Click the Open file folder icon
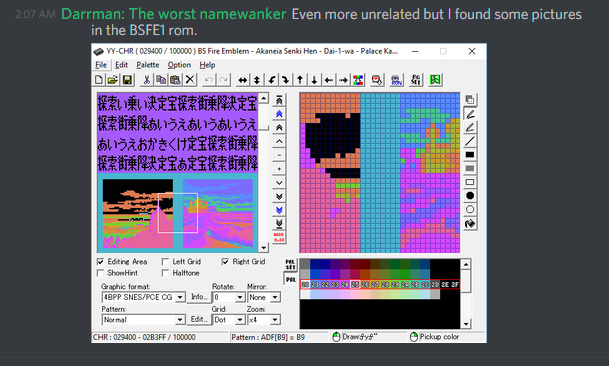The width and height of the screenshot is (609, 366). pos(113,80)
